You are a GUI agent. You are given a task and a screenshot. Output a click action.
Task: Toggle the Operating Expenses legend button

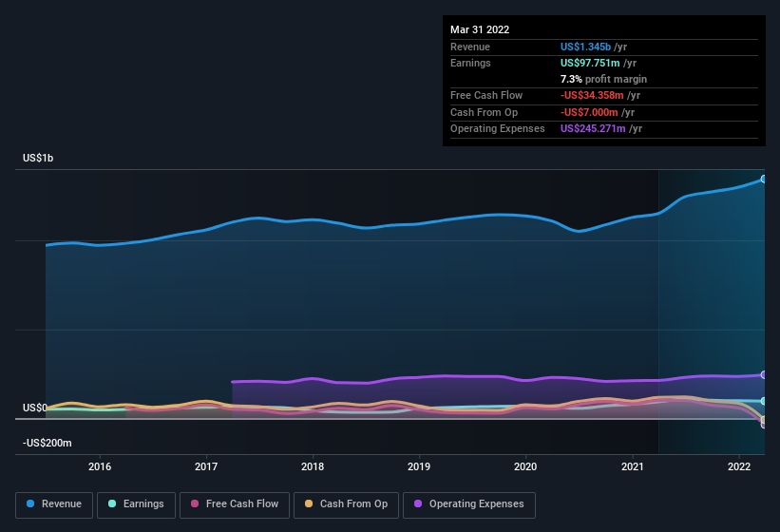(x=469, y=504)
